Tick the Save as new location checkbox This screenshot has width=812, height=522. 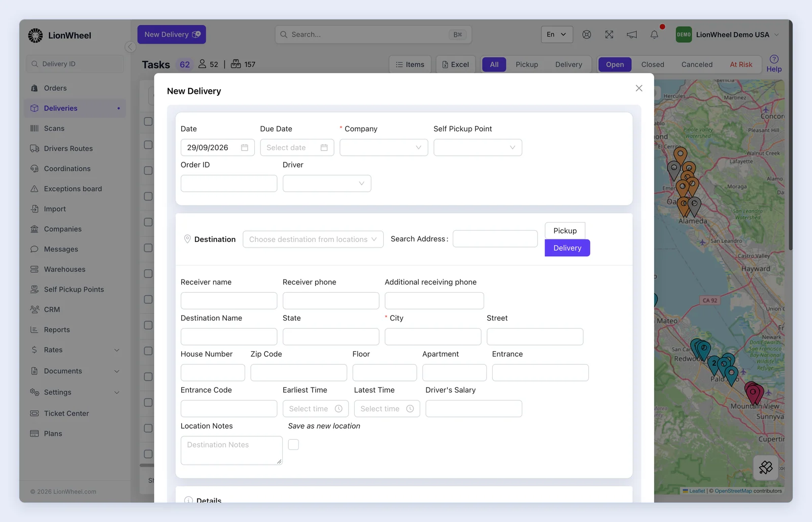point(293,445)
